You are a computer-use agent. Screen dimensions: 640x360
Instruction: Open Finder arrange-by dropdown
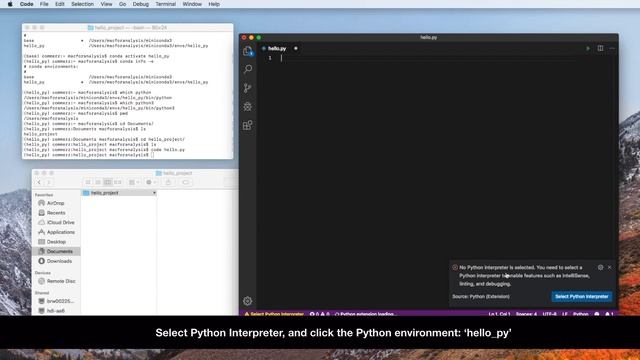134,182
